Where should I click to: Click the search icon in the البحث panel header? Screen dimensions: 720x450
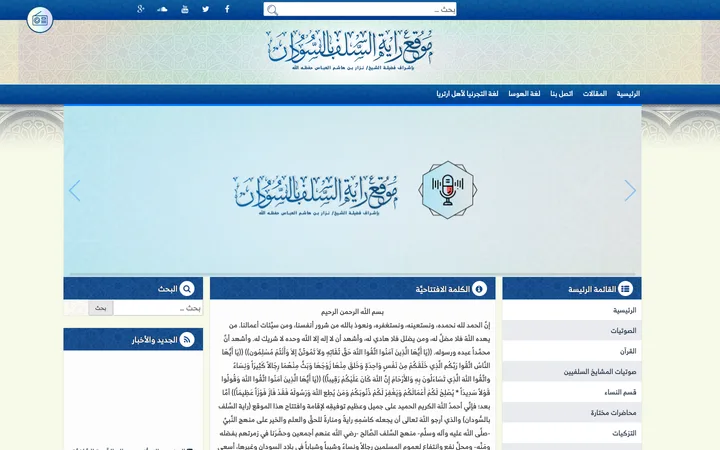[187, 289]
